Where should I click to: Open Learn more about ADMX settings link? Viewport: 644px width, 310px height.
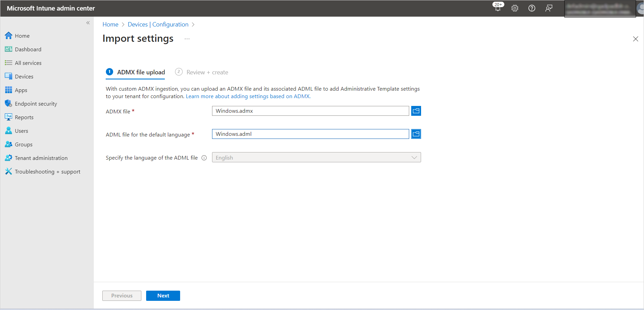(248, 96)
